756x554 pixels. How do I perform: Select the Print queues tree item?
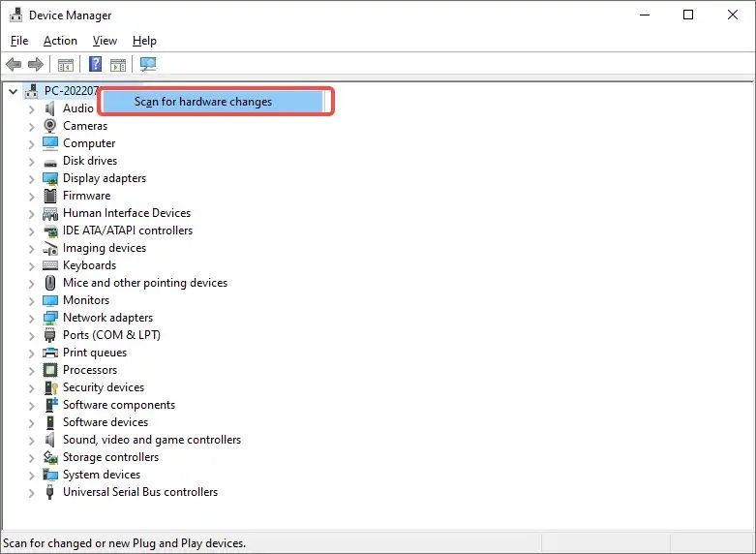[x=95, y=353]
